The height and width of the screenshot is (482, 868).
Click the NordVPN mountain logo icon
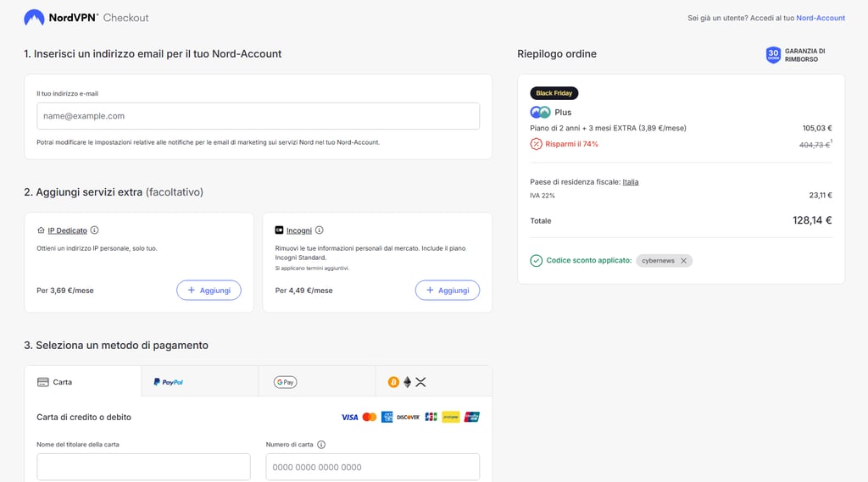(x=34, y=18)
